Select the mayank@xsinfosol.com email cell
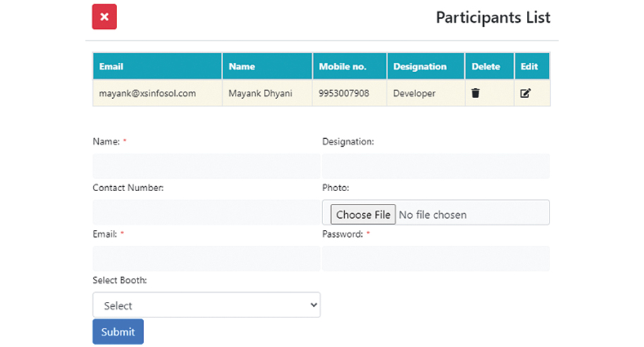This screenshot has height=347, width=644. point(147,93)
